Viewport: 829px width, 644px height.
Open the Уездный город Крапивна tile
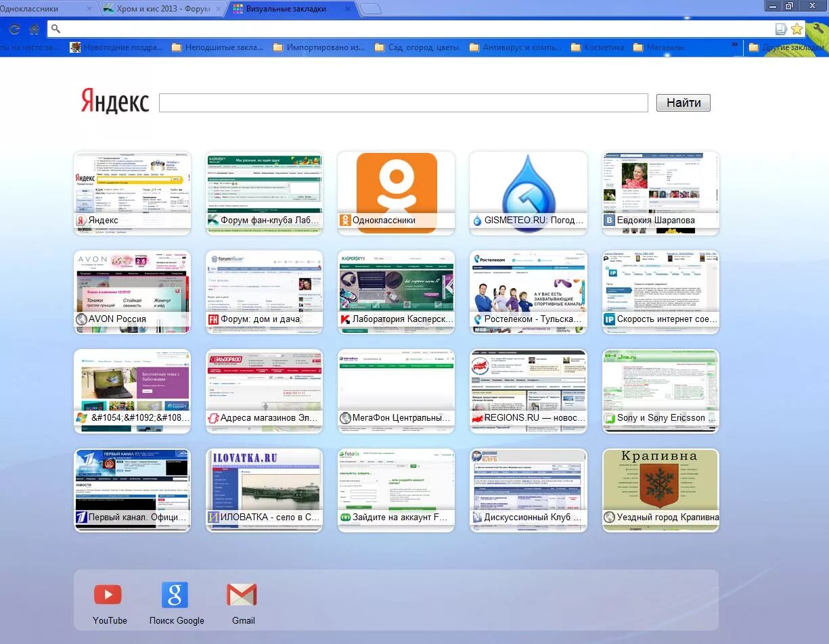point(660,490)
